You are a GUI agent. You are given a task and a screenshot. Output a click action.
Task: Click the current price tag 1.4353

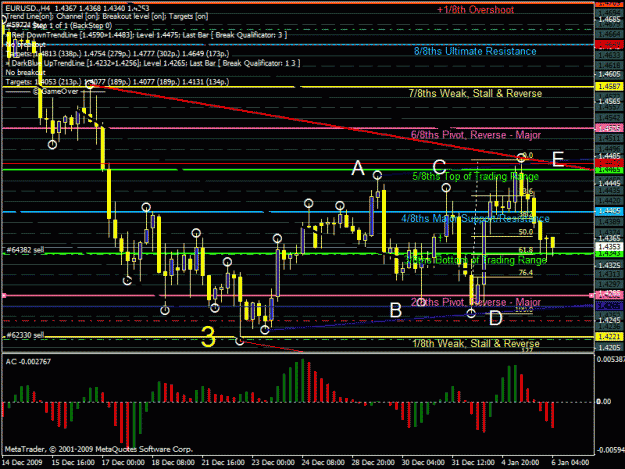point(609,247)
